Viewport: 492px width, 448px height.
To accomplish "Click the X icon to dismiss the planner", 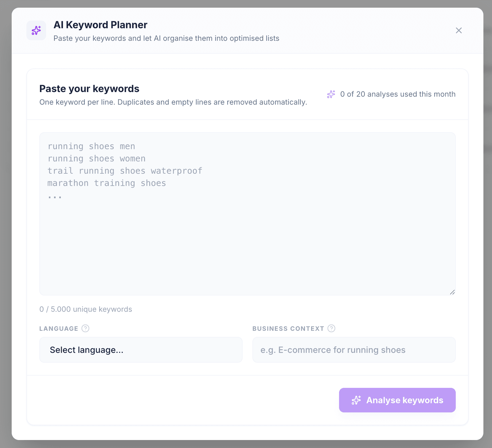I will (x=459, y=30).
